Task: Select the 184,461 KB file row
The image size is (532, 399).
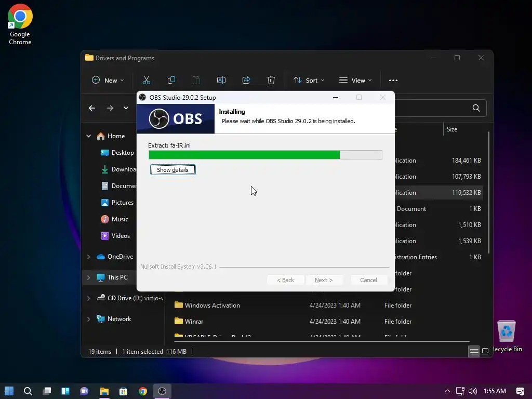Action: 438,161
